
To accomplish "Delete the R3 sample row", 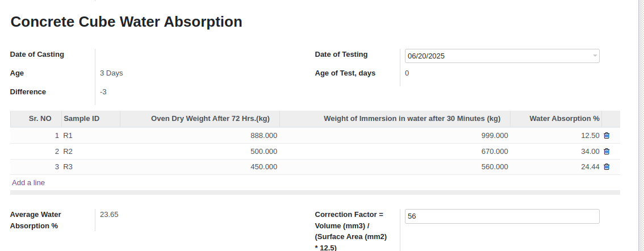I will (x=606, y=167).
